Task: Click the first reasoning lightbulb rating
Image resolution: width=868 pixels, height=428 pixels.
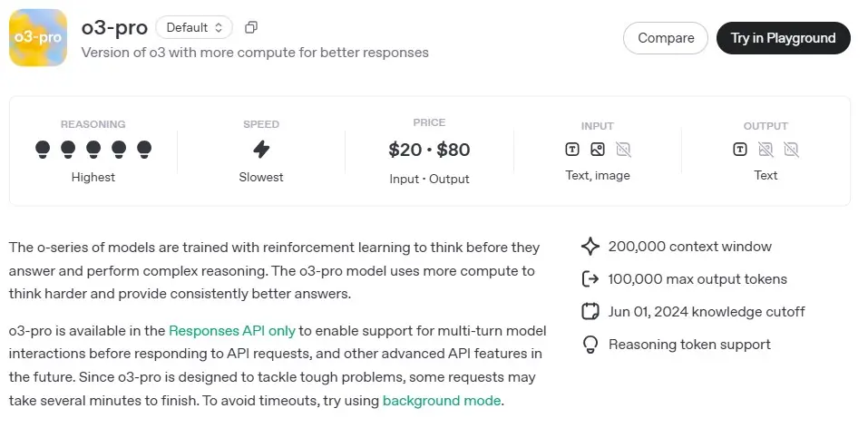Action: tap(43, 149)
